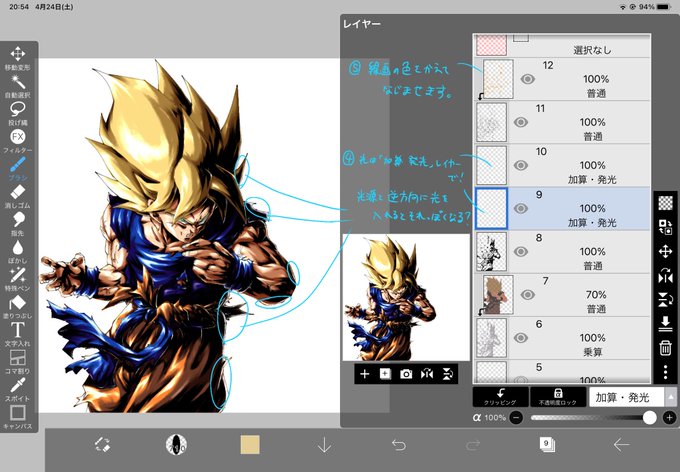Toggle Alpha Lock (不透明度ロック) button
The height and width of the screenshot is (472, 680).
click(x=558, y=397)
